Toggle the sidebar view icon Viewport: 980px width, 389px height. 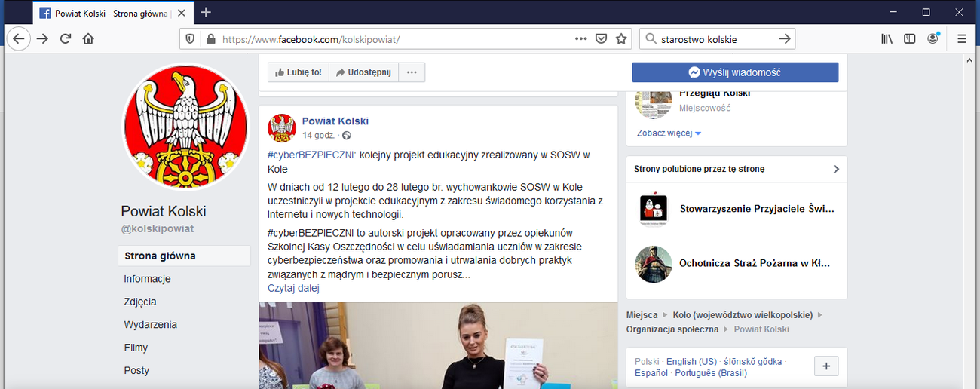tap(910, 38)
